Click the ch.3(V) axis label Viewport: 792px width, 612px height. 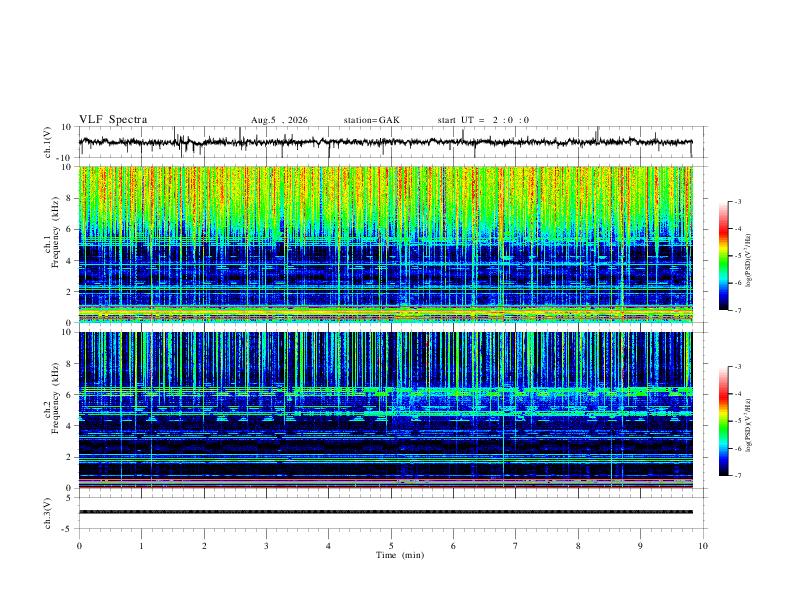tap(47, 514)
